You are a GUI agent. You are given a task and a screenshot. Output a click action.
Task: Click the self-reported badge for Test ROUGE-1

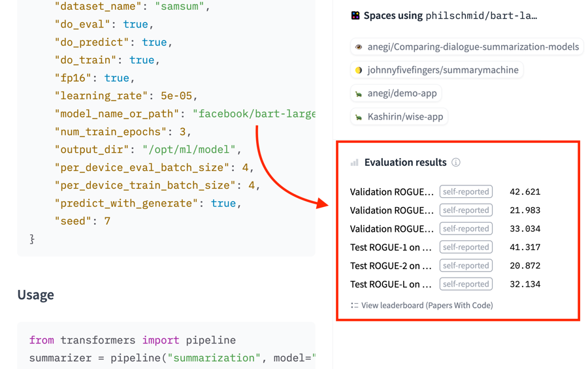[466, 248]
